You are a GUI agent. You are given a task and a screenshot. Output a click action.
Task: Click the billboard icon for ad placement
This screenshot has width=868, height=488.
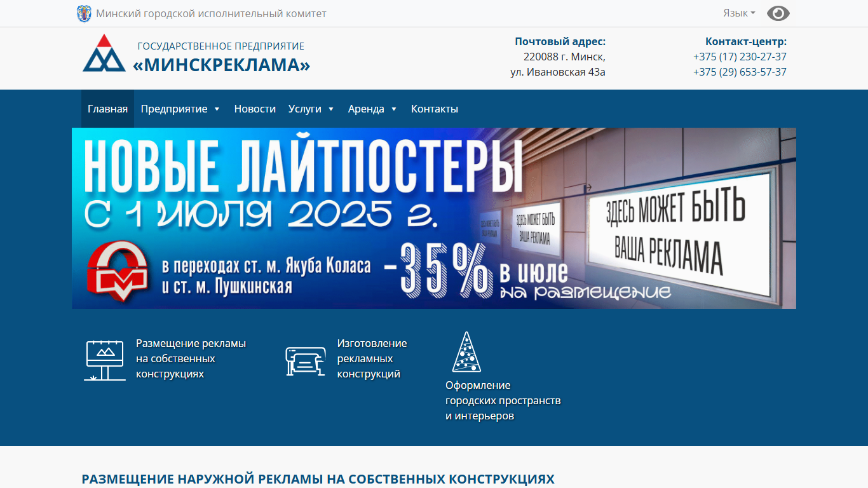(x=105, y=360)
